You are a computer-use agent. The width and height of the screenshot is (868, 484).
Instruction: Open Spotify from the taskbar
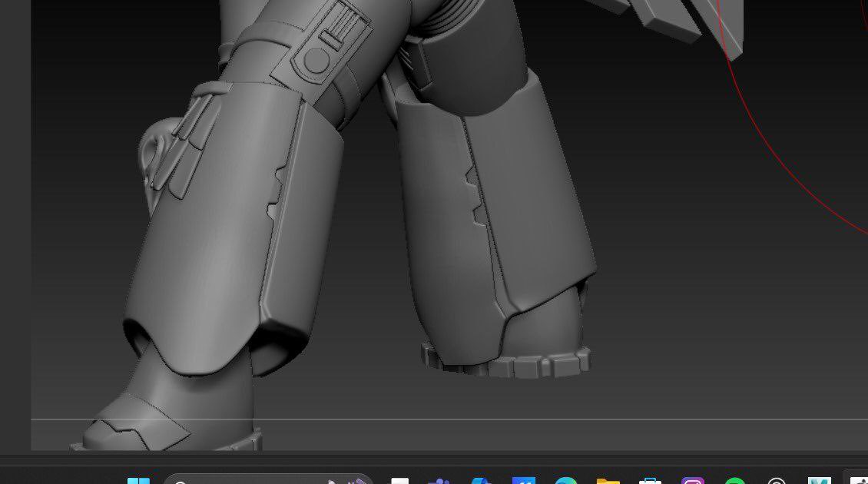pos(734,480)
